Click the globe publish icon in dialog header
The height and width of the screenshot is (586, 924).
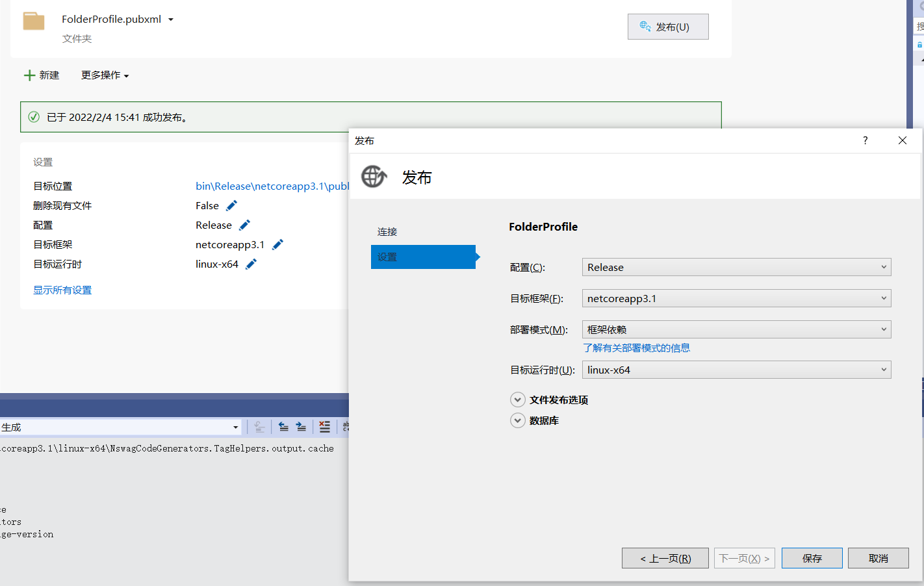click(x=374, y=176)
